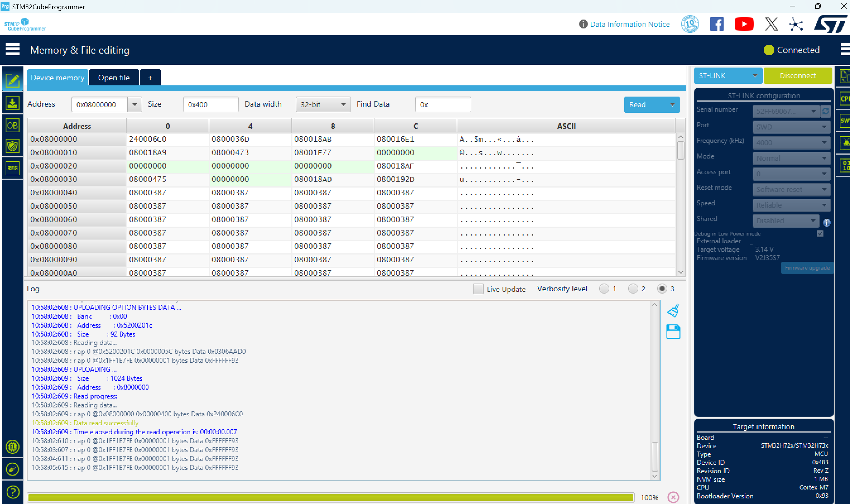
Task: Open the Data Information Notice link
Action: [630, 24]
